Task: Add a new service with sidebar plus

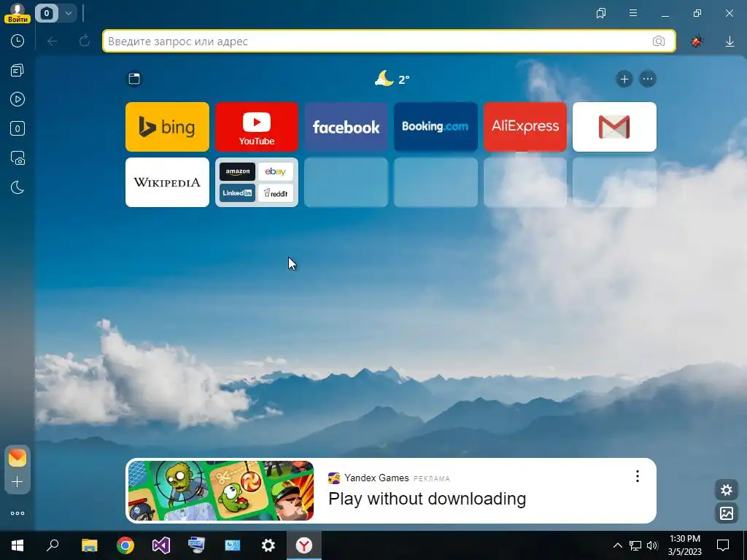Action: pos(18,482)
